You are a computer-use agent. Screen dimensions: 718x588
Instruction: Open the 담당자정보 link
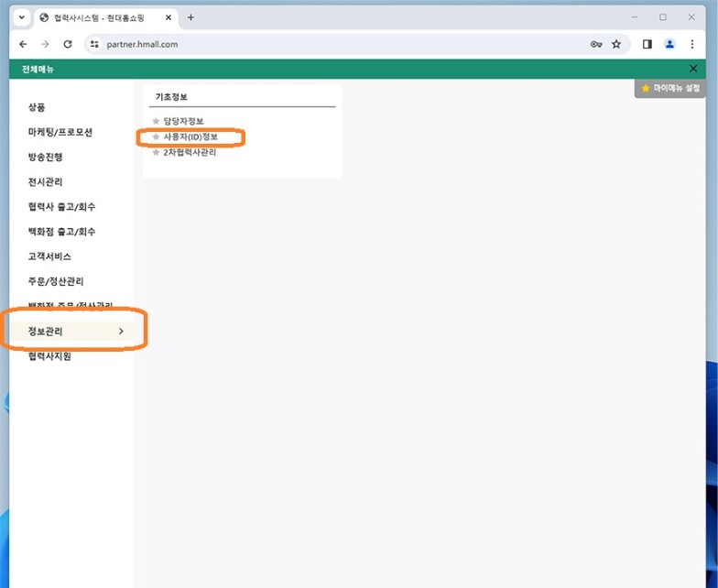[x=183, y=121]
